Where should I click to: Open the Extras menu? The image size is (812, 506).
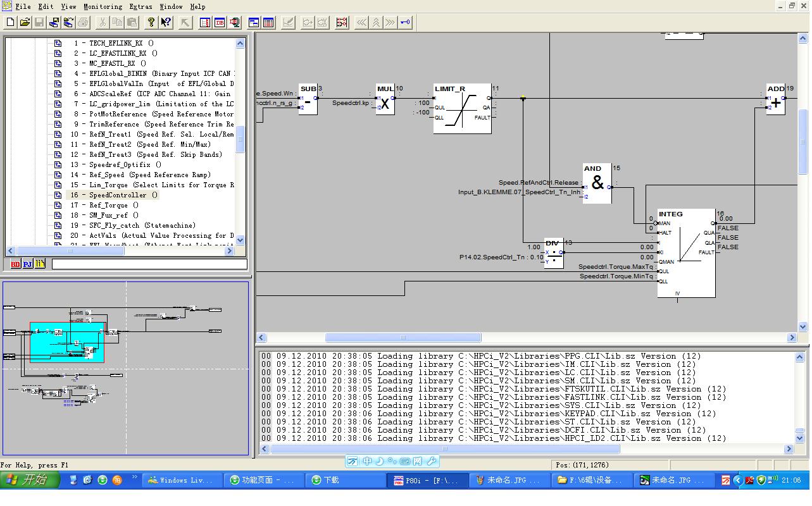click(x=141, y=6)
